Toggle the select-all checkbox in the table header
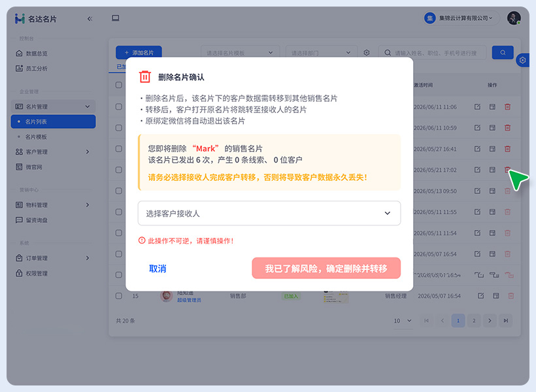This screenshot has height=392, width=536. click(x=118, y=85)
